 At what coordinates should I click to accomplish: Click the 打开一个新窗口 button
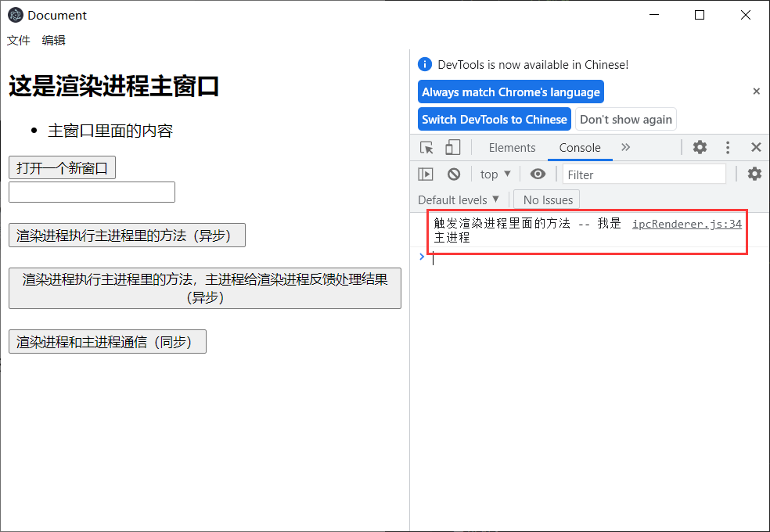pyautogui.click(x=62, y=167)
